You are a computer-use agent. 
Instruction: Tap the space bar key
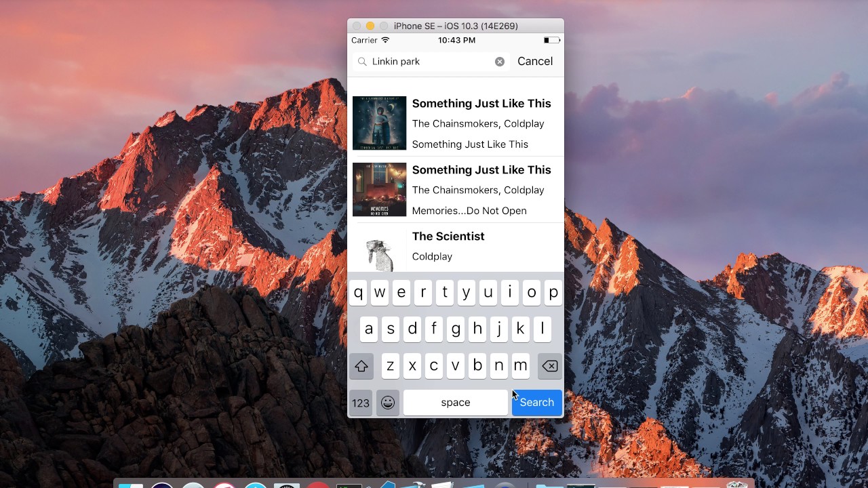click(456, 403)
